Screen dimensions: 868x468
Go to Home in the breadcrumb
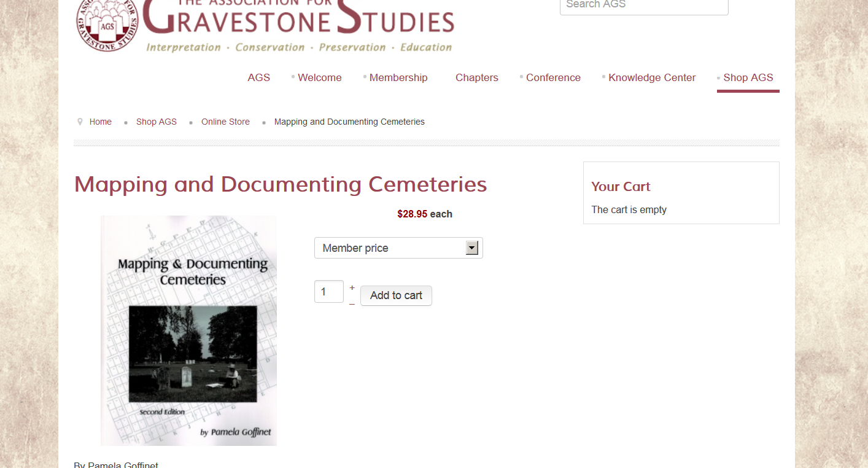click(x=101, y=122)
